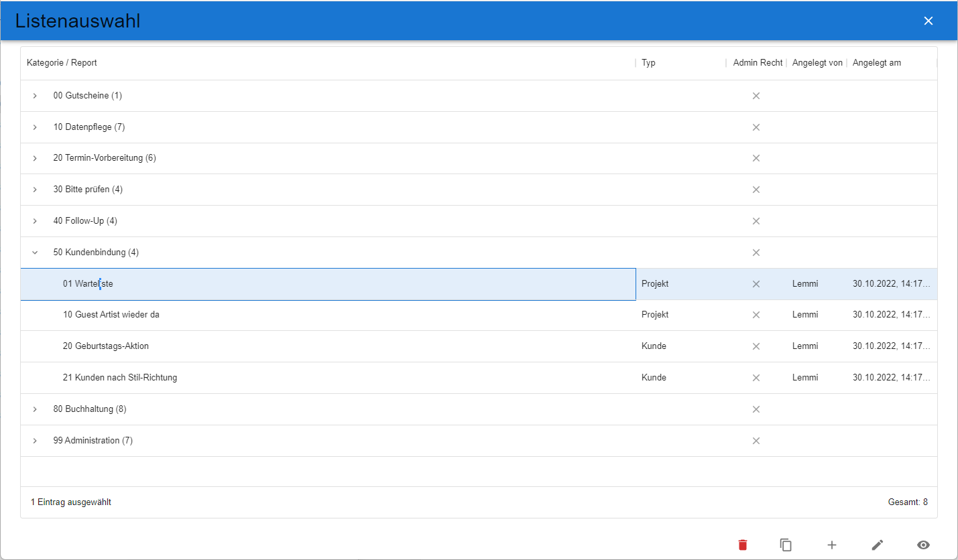Click Admin Recht X in Gutscheine row
This screenshot has width=958, height=560.
tap(756, 96)
